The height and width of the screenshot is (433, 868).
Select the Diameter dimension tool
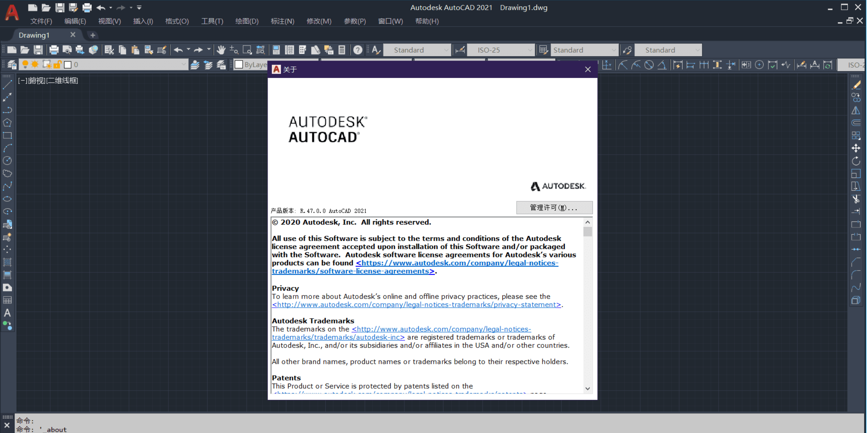(x=649, y=65)
